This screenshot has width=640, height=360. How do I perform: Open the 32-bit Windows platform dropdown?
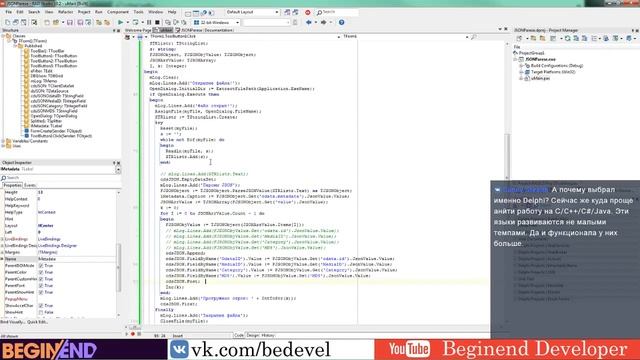[x=237, y=22]
